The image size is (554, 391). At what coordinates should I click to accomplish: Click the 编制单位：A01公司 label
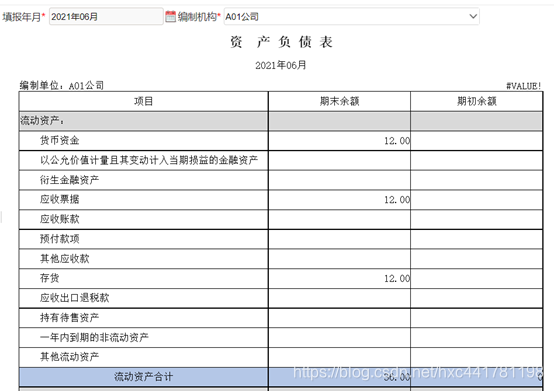click(x=62, y=85)
